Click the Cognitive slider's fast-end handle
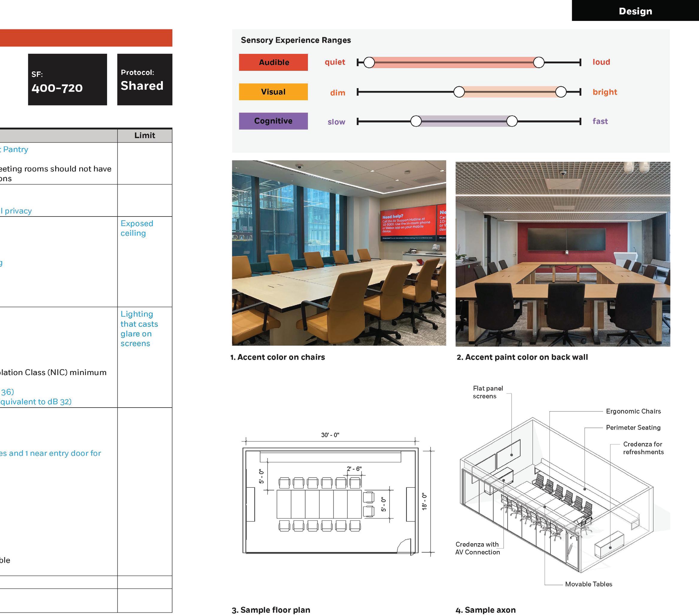 (x=512, y=121)
